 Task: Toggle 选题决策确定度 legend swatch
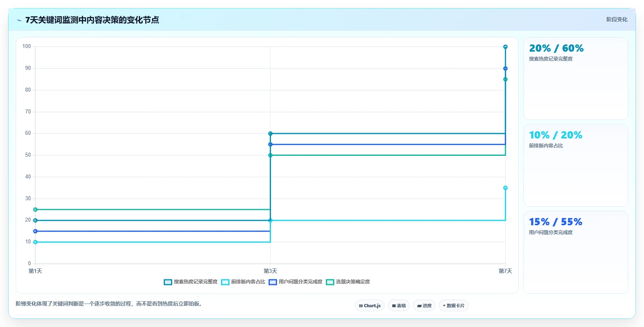pos(330,282)
